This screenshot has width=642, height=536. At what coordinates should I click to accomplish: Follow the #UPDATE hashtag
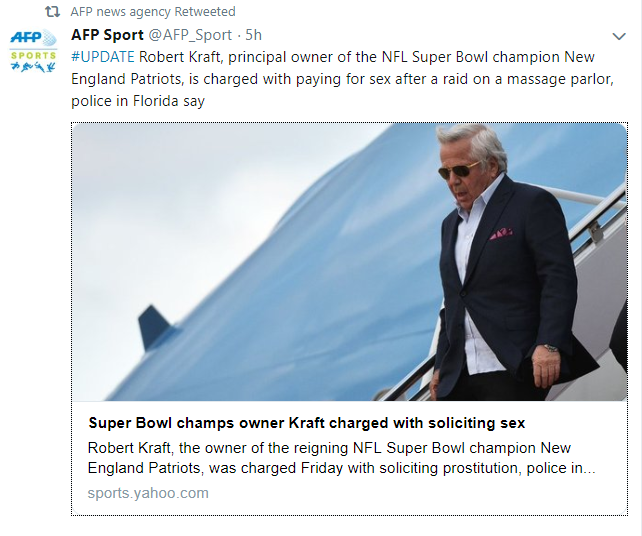[102, 56]
